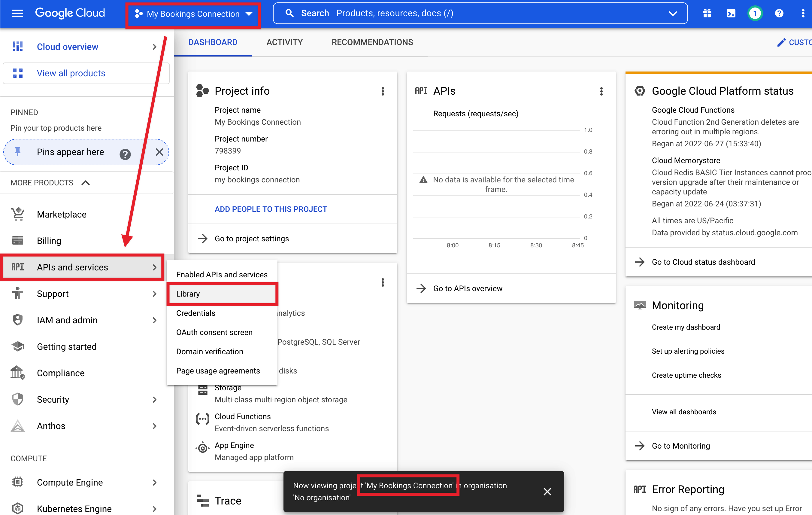
Task: Switch to the Recommendations tab
Action: pos(372,42)
